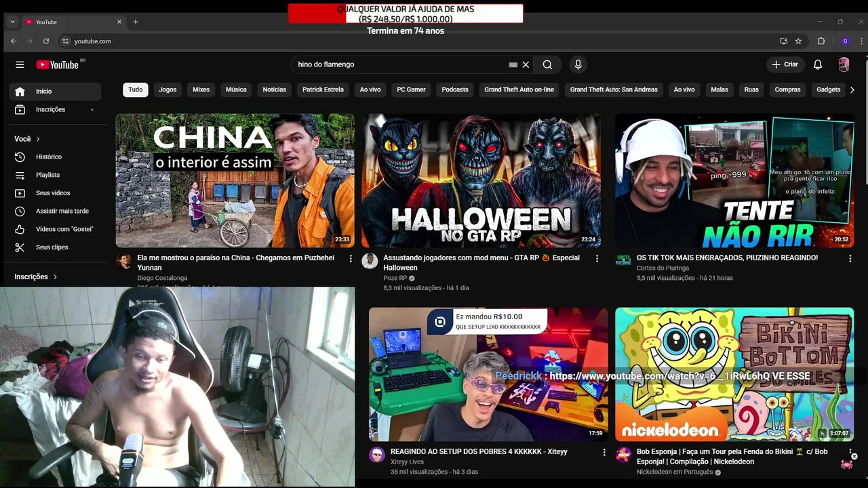Bookmark this page with star icon

798,41
